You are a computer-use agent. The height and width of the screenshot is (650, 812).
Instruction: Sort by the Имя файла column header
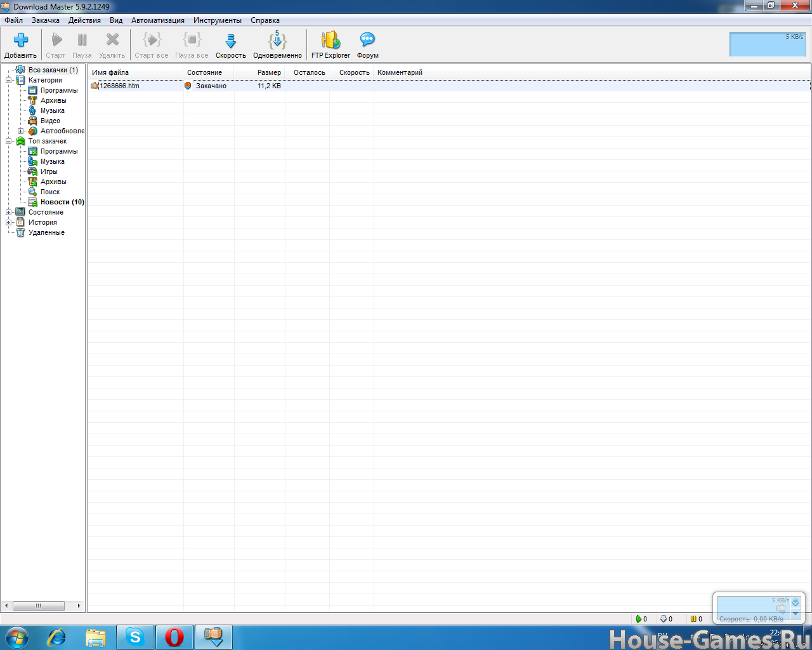(x=136, y=72)
